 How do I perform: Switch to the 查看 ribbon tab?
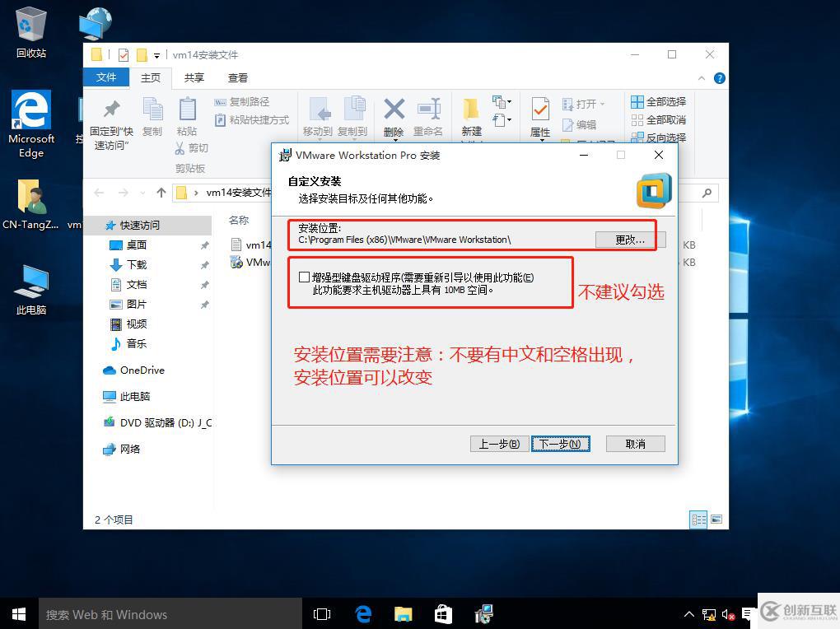coord(238,77)
